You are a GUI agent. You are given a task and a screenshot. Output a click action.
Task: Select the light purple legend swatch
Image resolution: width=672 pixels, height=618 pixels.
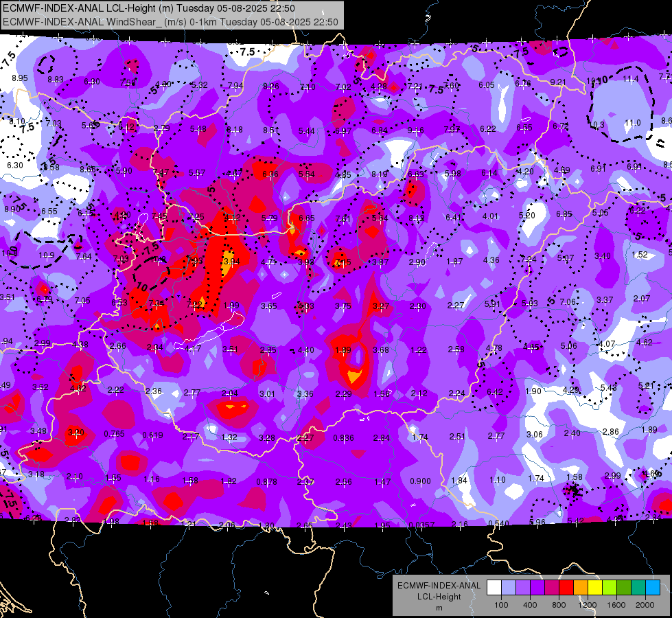pyautogui.click(x=523, y=588)
